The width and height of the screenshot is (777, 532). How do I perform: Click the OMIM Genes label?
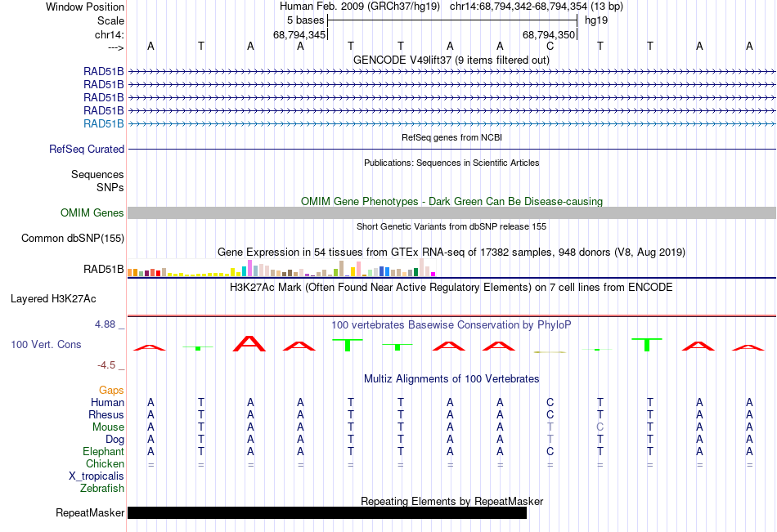tap(92, 213)
